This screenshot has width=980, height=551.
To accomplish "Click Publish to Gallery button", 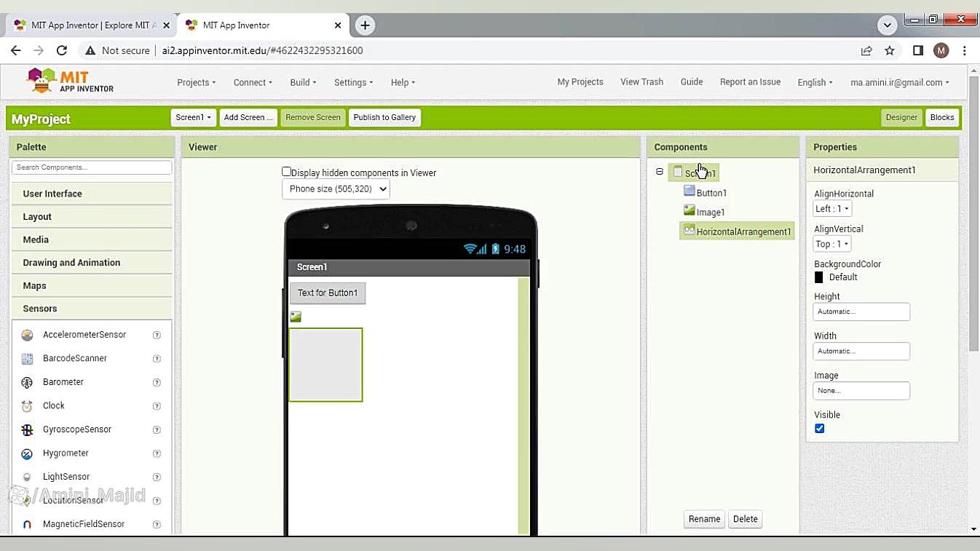I will point(384,117).
